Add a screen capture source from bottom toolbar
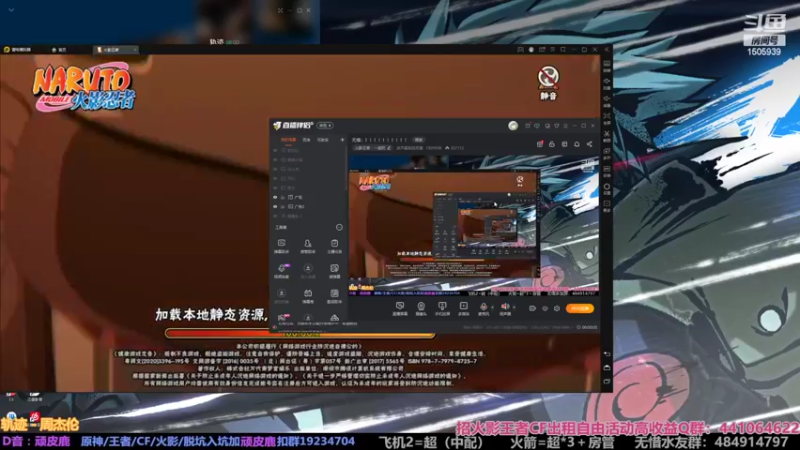This screenshot has height=450, width=800. click(400, 308)
